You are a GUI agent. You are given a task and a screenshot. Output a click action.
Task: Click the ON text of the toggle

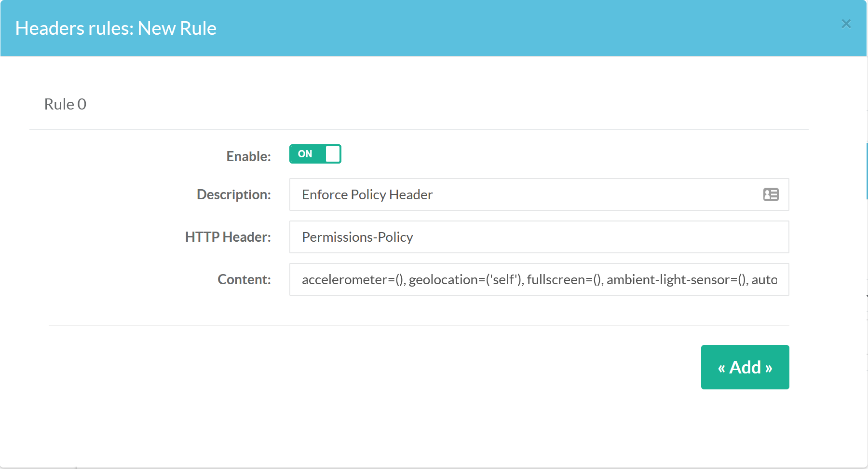(x=305, y=154)
